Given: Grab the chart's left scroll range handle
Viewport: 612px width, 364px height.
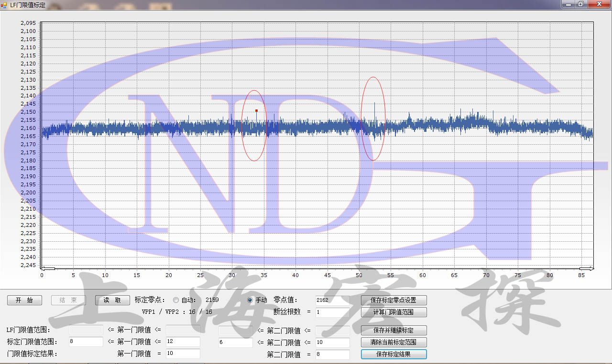Looking at the screenshot, I should coord(47,268).
